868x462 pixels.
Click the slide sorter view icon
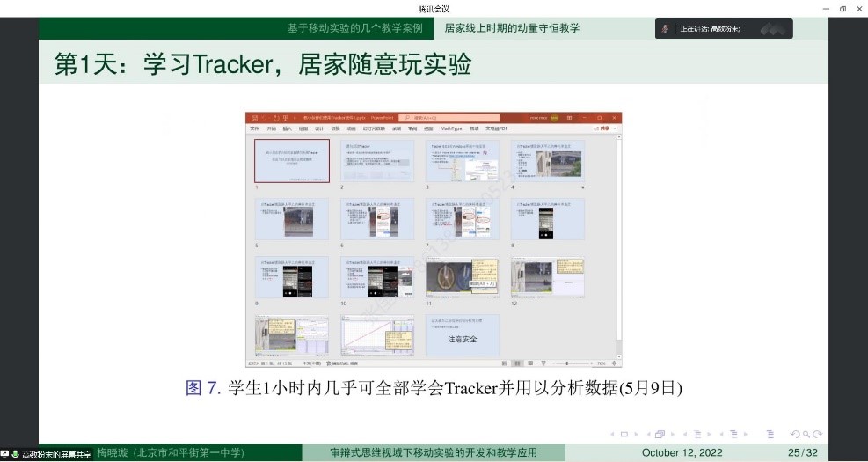pos(517,363)
